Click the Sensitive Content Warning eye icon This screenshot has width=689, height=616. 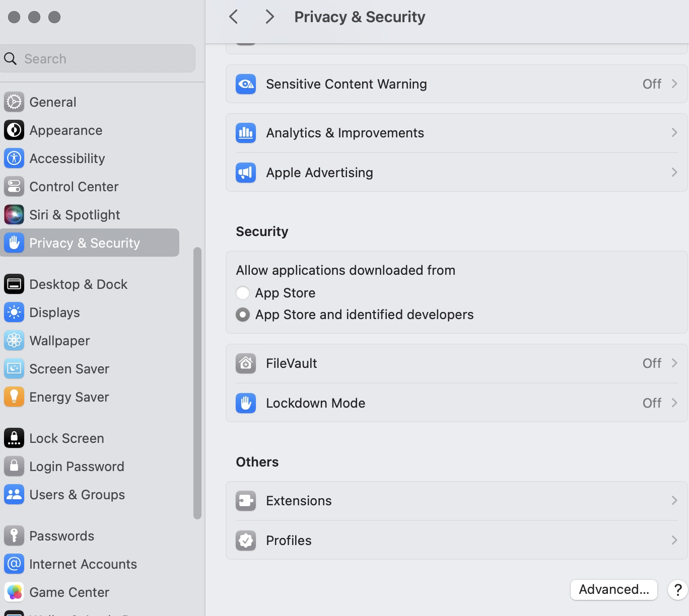[246, 84]
